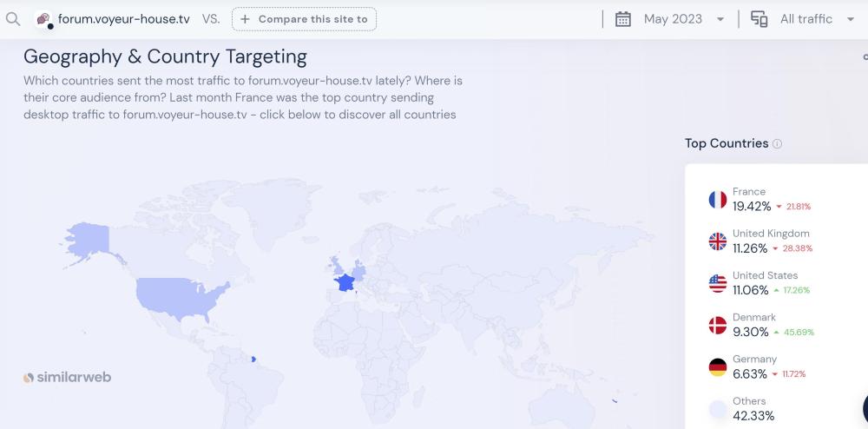Click the Top Countries info icon
This screenshot has width=868, height=429.
click(x=777, y=144)
